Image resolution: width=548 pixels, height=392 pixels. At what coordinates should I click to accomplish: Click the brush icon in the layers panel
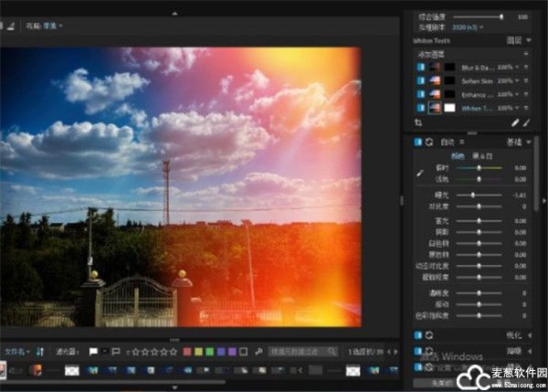tap(527, 122)
